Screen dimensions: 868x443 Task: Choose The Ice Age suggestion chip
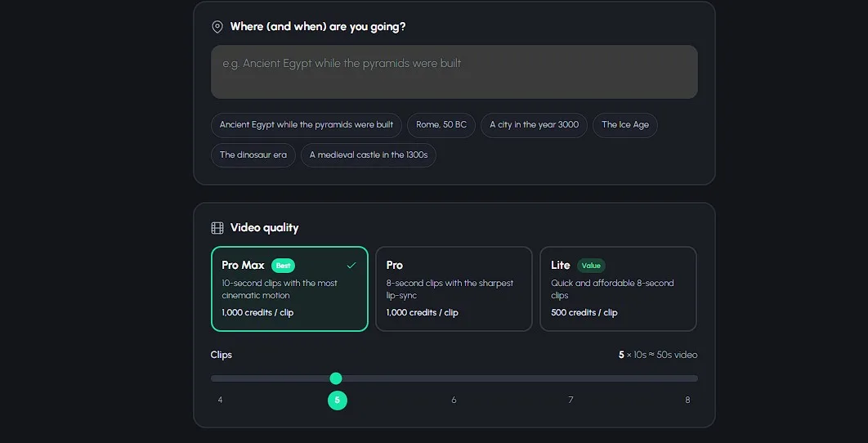point(625,125)
